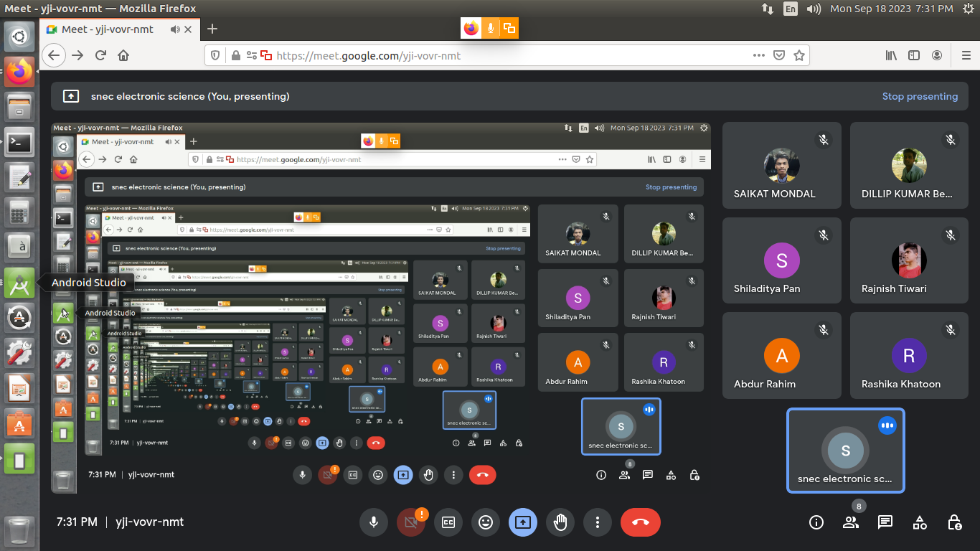
Task: Raise hand in the Meet control bar
Action: pyautogui.click(x=560, y=522)
